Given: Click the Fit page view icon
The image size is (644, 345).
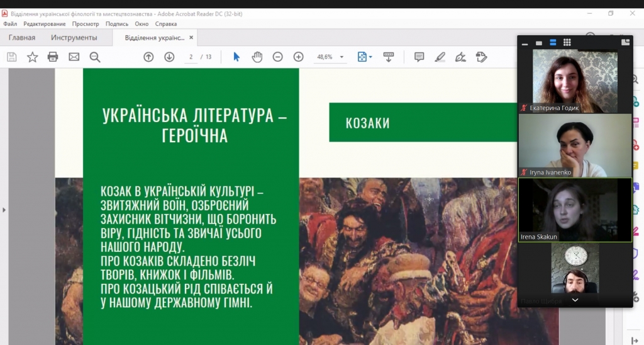Looking at the screenshot, I should 362,57.
